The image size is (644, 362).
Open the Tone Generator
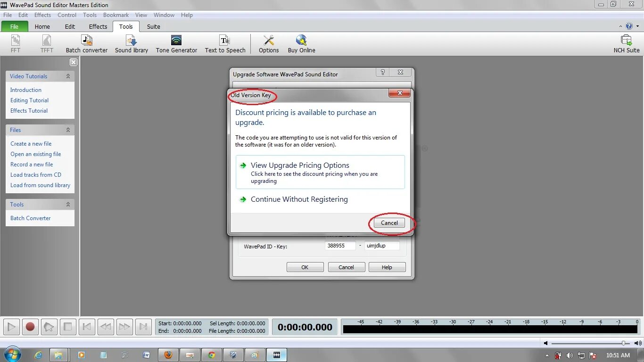click(176, 43)
